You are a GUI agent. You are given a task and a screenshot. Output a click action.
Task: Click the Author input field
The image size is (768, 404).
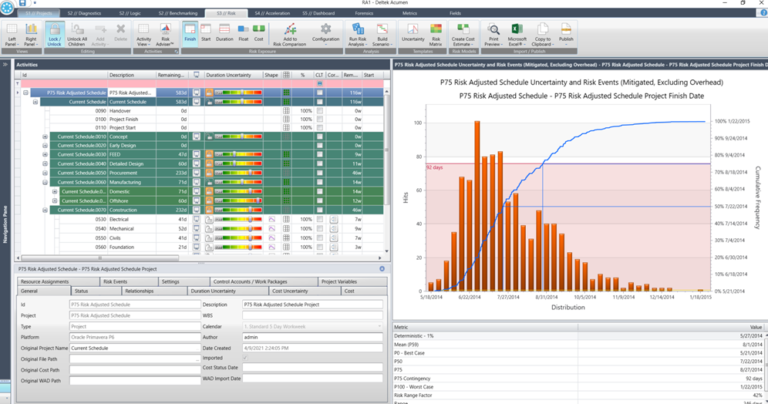point(312,337)
